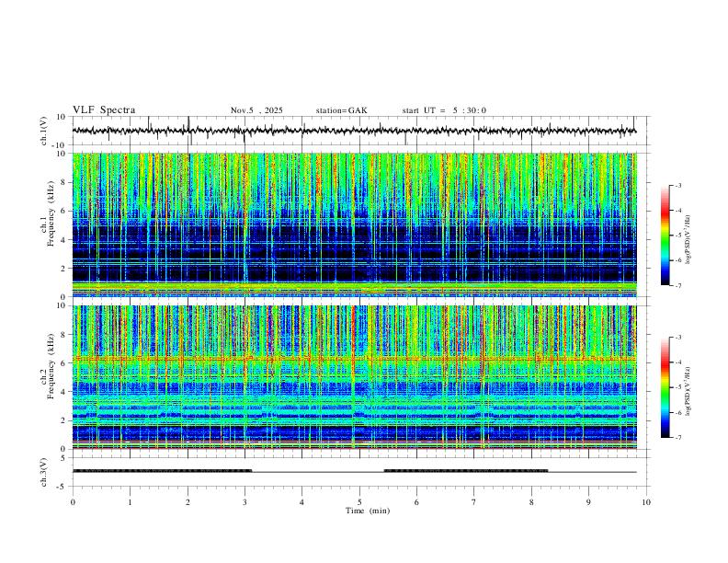Click the "8" kHz tick on ch.1 spectrogram
728x563 pixels.
[x=64, y=182]
